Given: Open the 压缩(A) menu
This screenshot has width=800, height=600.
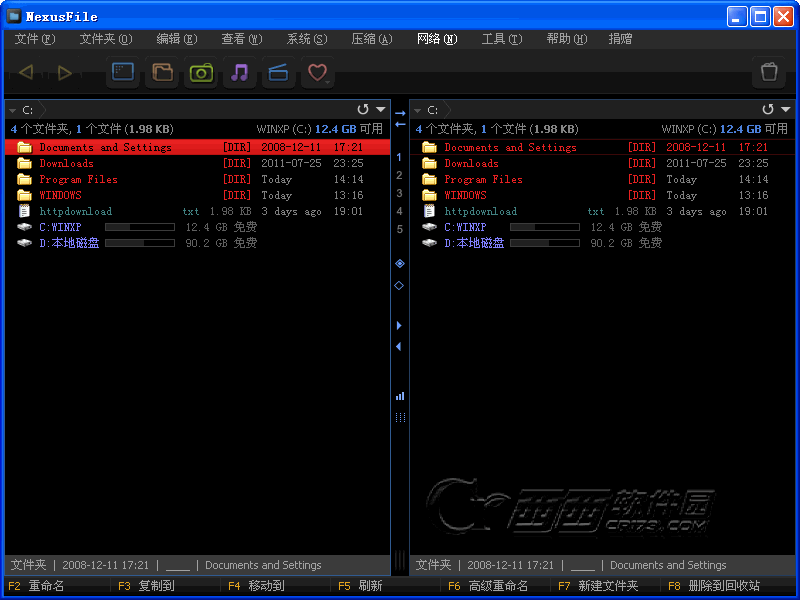Looking at the screenshot, I should 372,39.
